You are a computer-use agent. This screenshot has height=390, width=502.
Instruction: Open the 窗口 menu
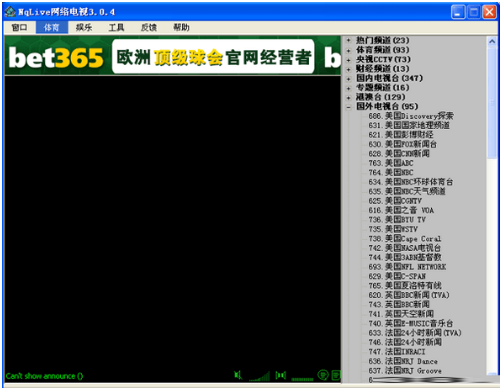(x=19, y=27)
